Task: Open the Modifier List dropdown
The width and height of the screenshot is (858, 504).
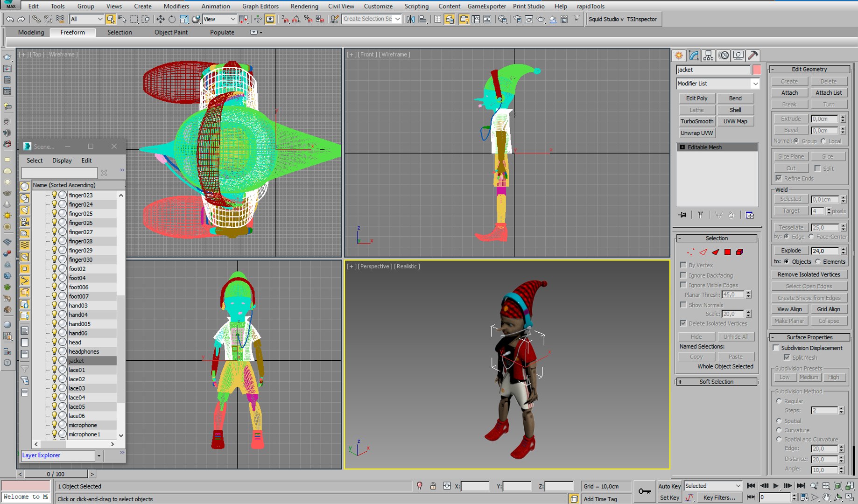Action: point(717,84)
